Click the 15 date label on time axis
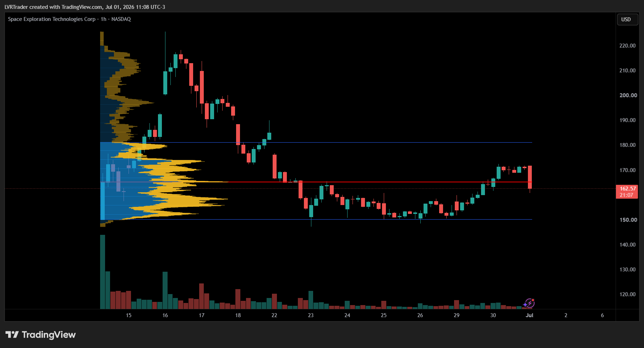Image resolution: width=644 pixels, height=348 pixels. pyautogui.click(x=129, y=315)
